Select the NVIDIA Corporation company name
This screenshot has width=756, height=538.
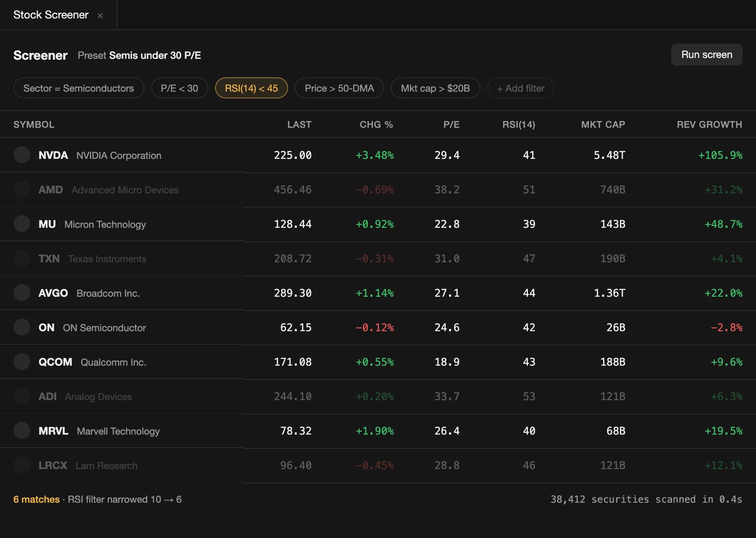[x=119, y=156]
